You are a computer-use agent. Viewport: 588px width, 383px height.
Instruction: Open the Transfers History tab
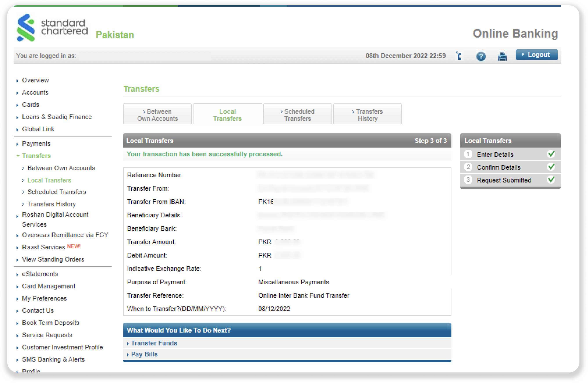367,115
